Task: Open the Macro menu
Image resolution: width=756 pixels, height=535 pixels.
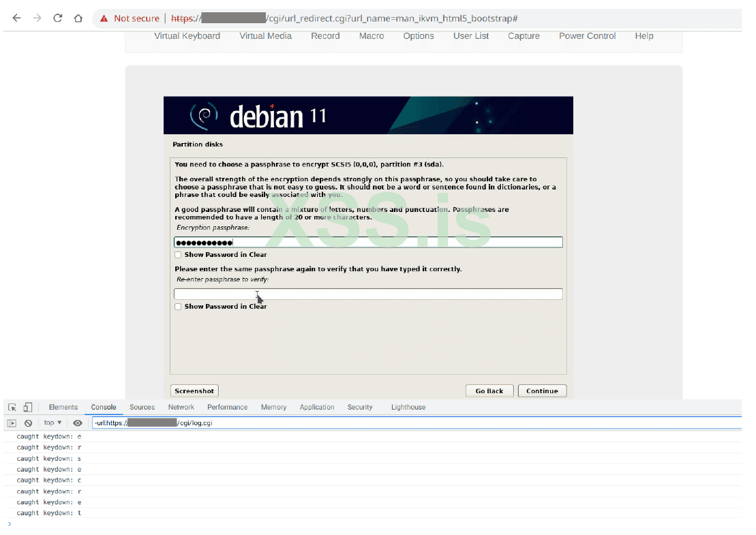Action: (x=372, y=35)
